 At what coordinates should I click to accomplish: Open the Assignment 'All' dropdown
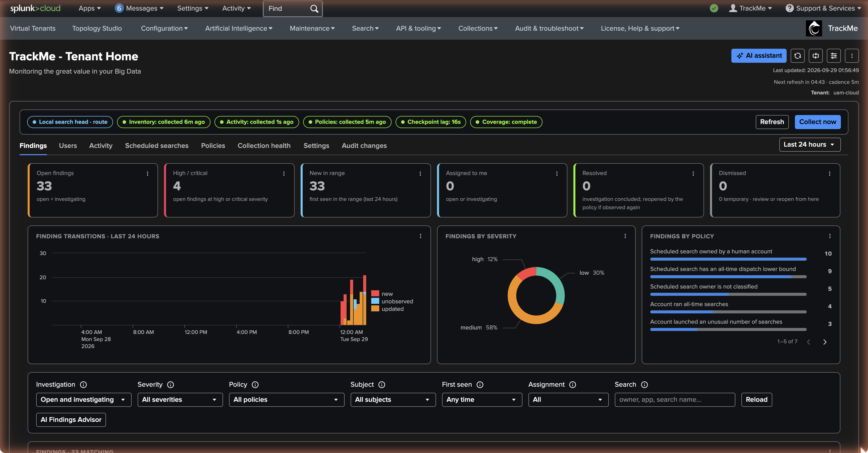pos(568,400)
